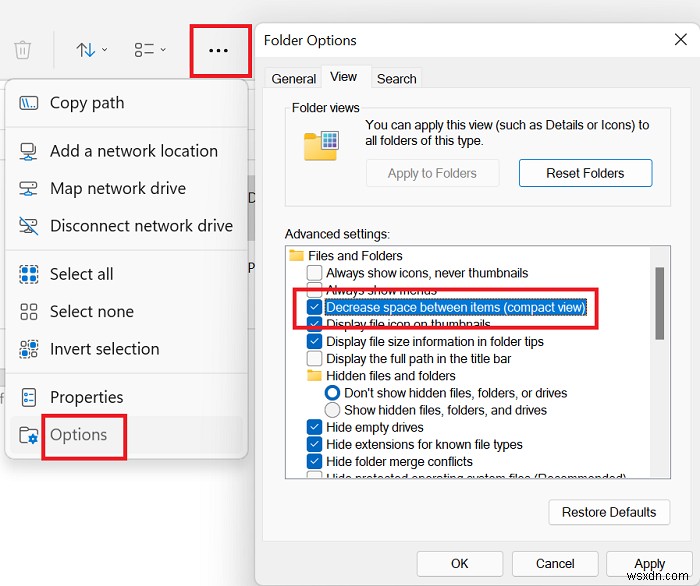The height and width of the screenshot is (586, 700).
Task: Click the Add a network location icon
Action: [29, 151]
